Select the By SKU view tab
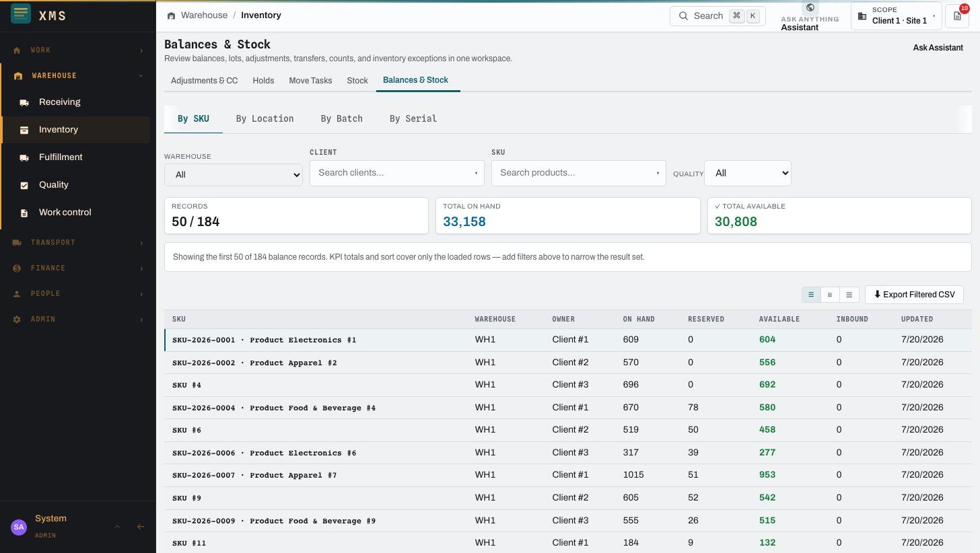980x553 pixels. pos(193,118)
